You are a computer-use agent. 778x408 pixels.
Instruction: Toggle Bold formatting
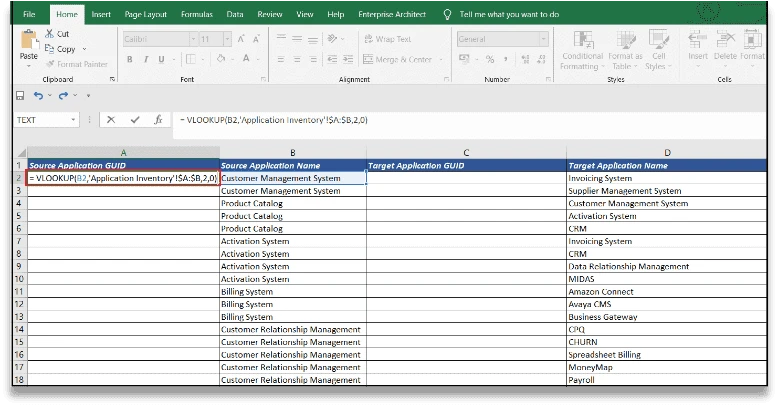click(x=130, y=60)
